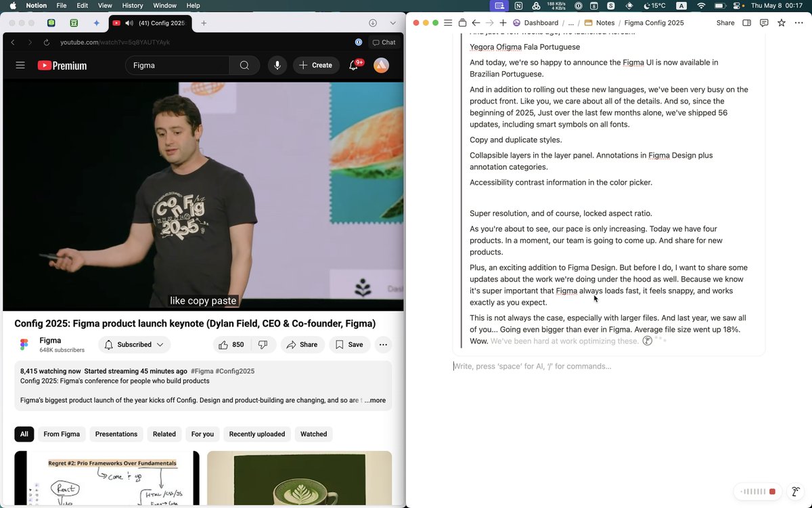Viewport: 812px width, 508px height.
Task: Select the Presentations filter chip
Action: pos(116,434)
